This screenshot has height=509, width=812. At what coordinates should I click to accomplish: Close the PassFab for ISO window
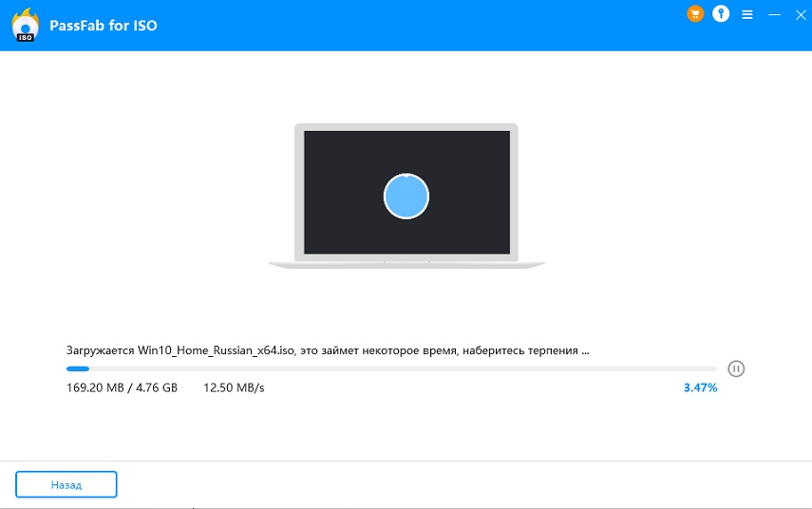tap(801, 14)
